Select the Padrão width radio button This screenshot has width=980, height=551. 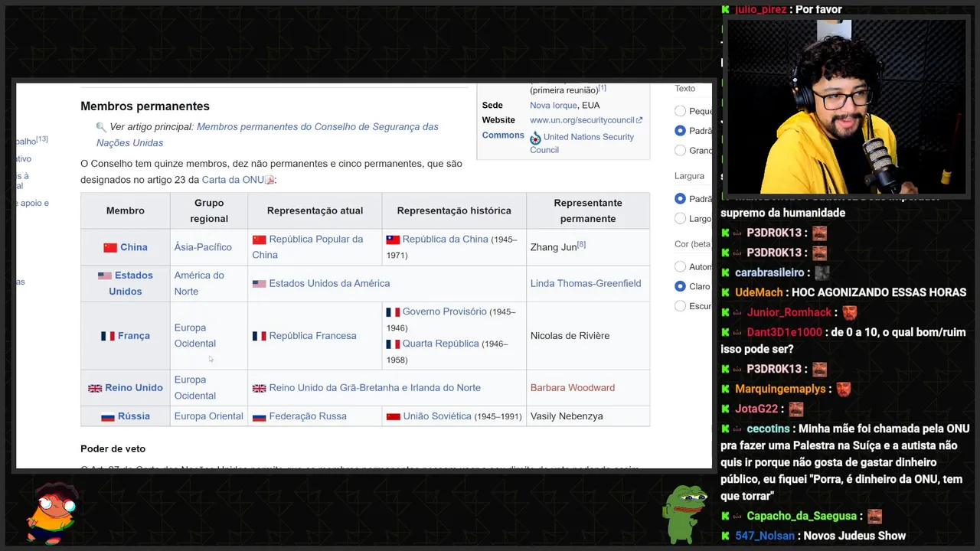point(680,199)
